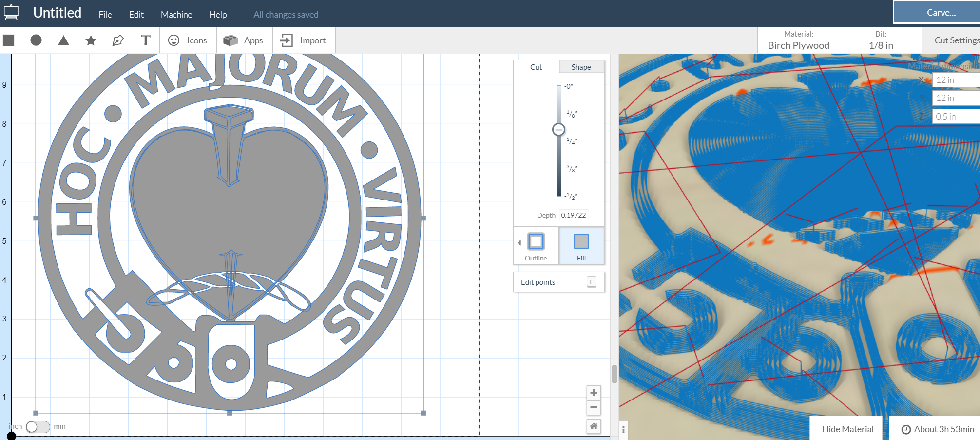Click the X material dimension field
Viewport: 980px width, 440px height.
click(956, 80)
